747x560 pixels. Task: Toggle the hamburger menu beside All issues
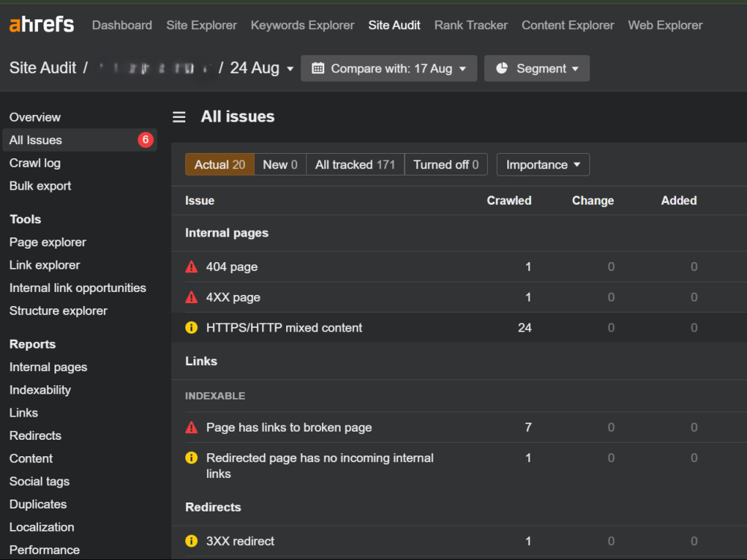click(179, 116)
